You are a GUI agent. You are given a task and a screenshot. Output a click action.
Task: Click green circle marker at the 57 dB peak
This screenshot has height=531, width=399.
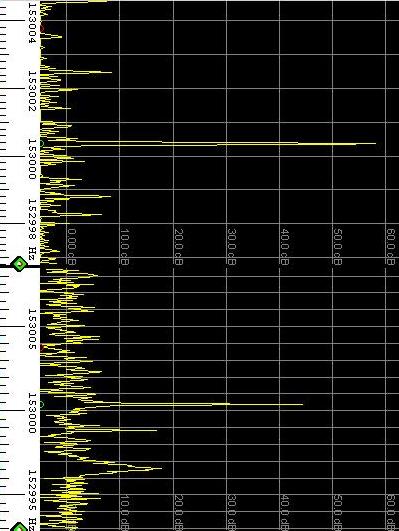(41, 144)
